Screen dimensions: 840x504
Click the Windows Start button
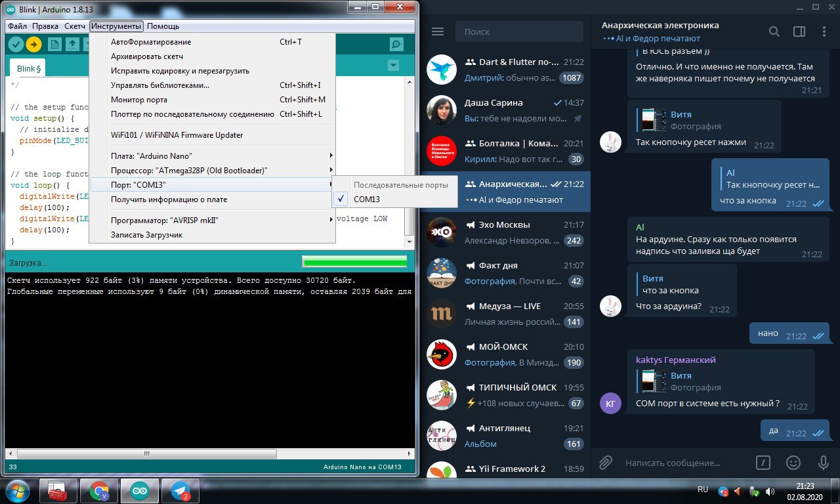coord(17,491)
